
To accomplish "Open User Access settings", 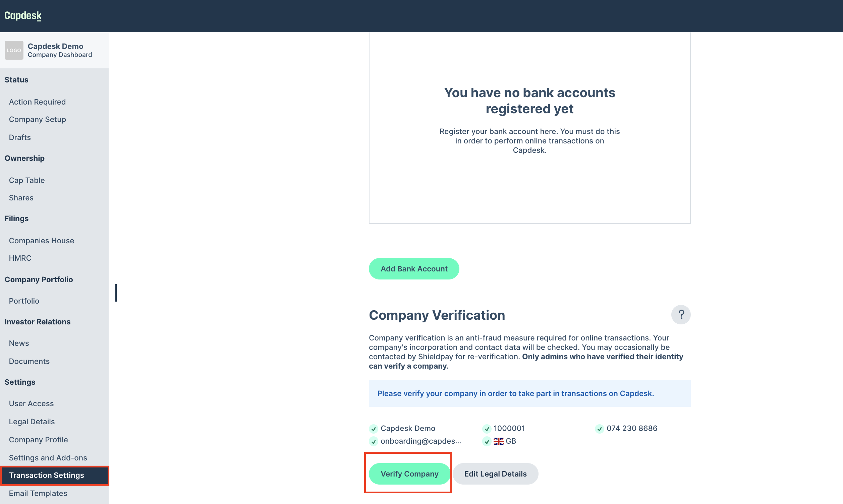I will [x=31, y=403].
